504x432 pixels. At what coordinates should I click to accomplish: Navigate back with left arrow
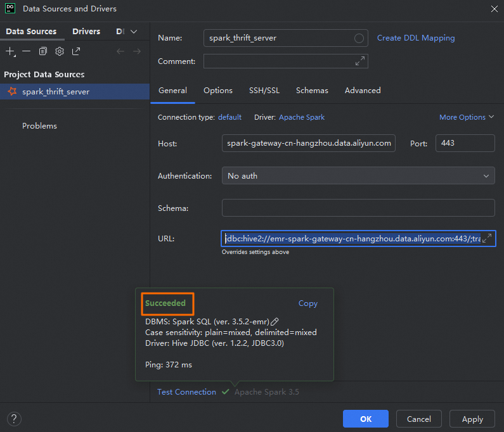[120, 51]
